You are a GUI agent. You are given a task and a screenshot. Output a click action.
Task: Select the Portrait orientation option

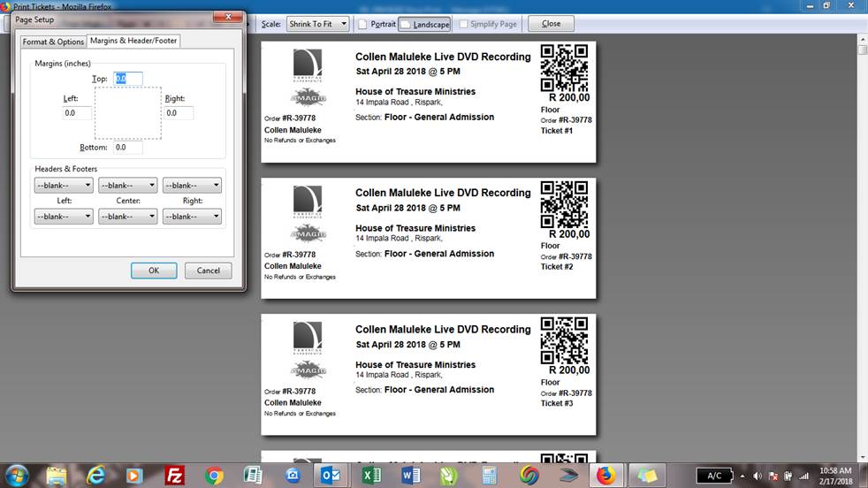[377, 24]
